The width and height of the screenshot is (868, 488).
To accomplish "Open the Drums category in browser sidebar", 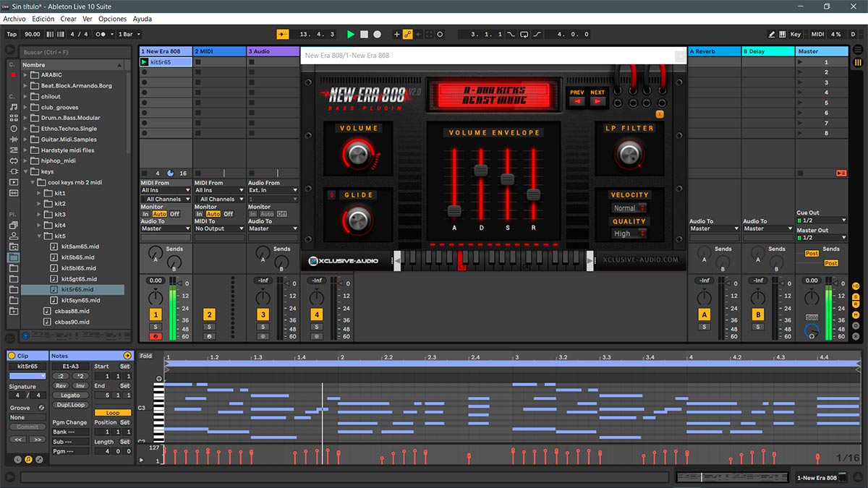I will (x=14, y=117).
